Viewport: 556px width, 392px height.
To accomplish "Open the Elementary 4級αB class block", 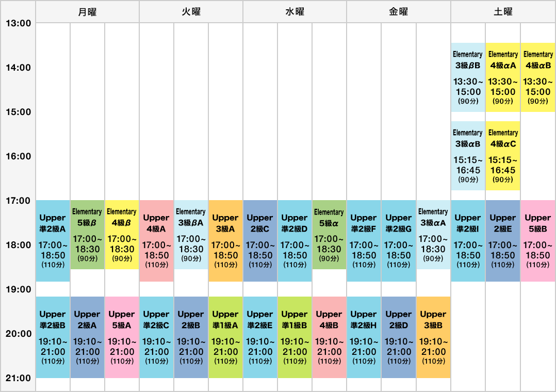I will click(x=538, y=77).
